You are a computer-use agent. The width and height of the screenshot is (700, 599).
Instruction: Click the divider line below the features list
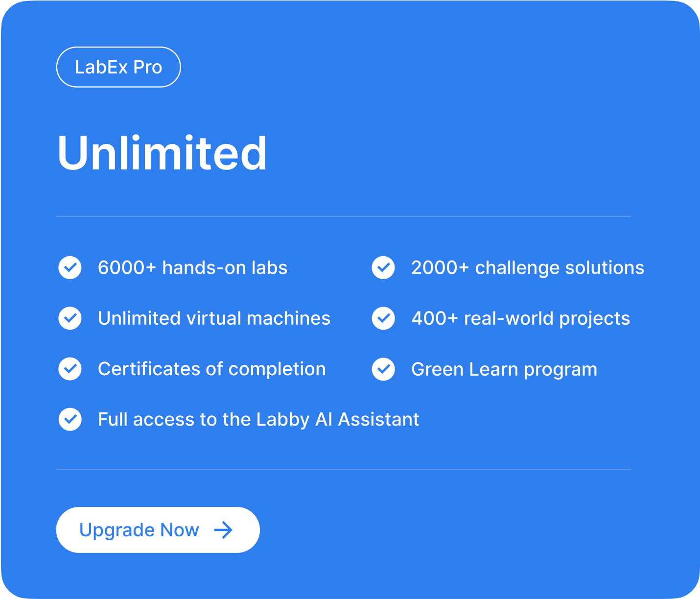344,470
